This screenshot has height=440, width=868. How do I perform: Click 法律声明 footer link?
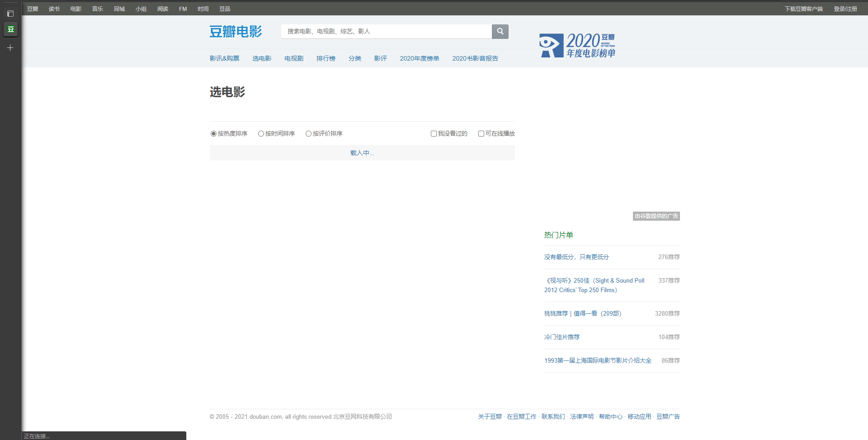(582, 416)
